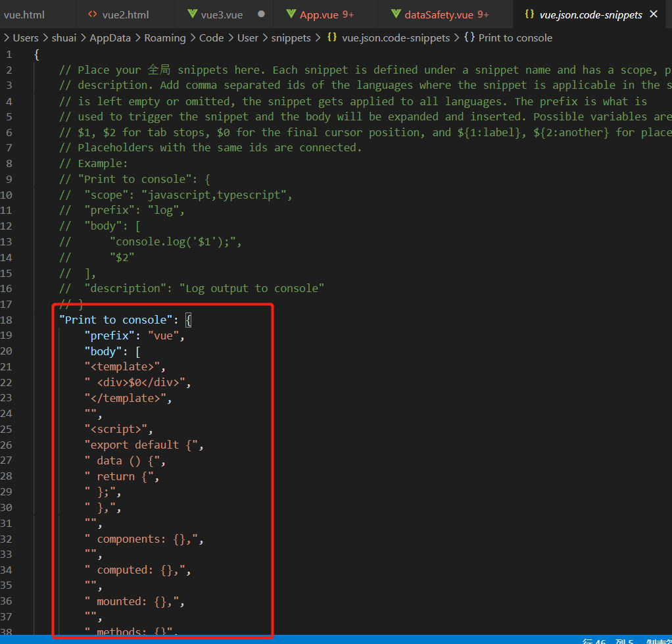The image size is (672, 644).
Task: Select line number 18 in the gutter
Action: [x=6, y=320]
